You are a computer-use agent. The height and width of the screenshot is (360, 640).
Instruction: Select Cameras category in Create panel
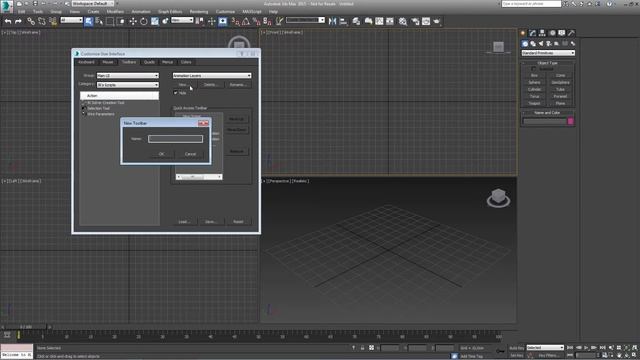(x=549, y=43)
